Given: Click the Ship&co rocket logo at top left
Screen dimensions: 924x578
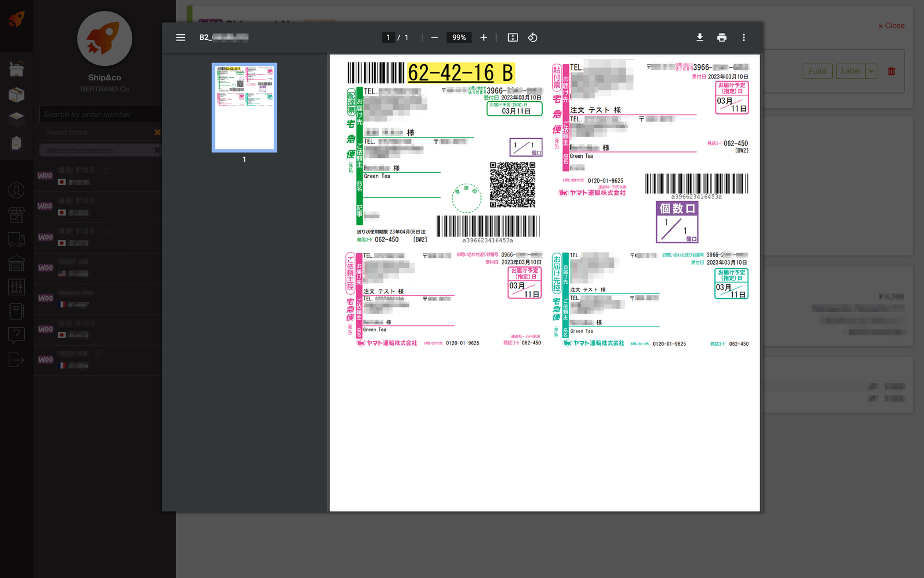Looking at the screenshot, I should click(17, 19).
